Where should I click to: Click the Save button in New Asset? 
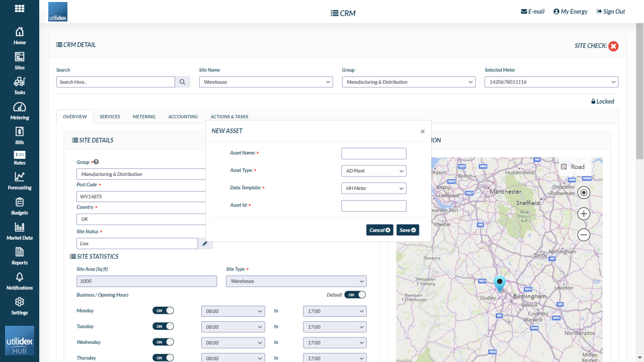click(408, 230)
